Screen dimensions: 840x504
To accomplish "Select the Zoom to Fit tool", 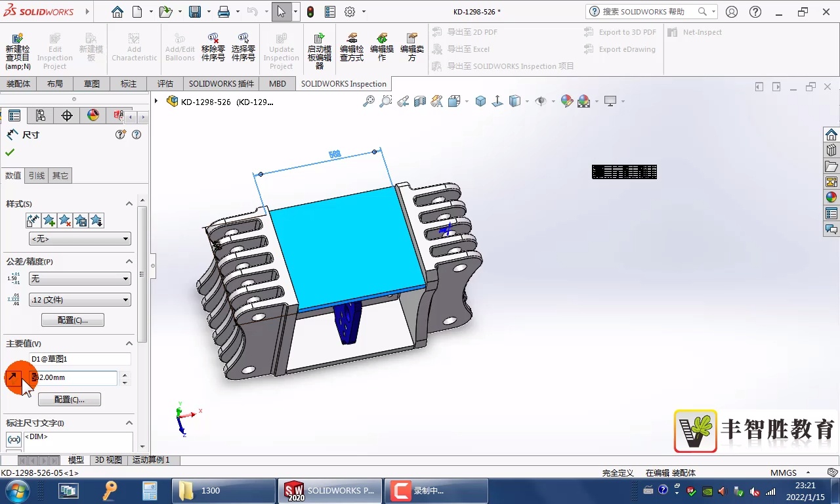I will click(369, 101).
